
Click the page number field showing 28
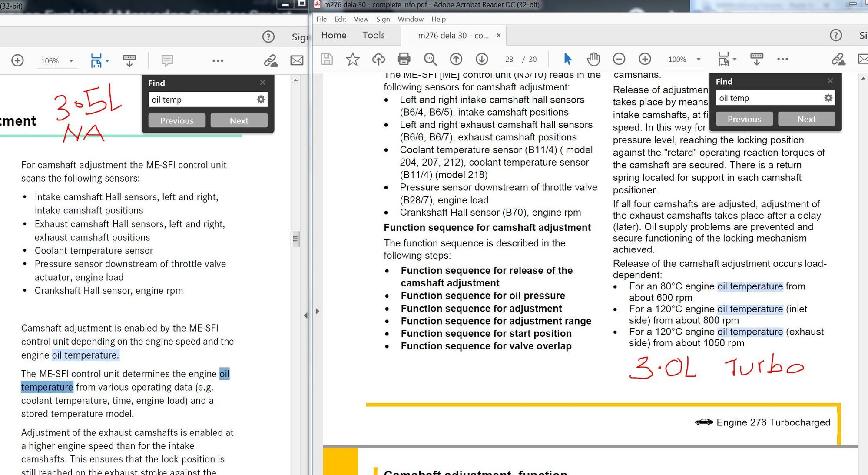pyautogui.click(x=509, y=60)
